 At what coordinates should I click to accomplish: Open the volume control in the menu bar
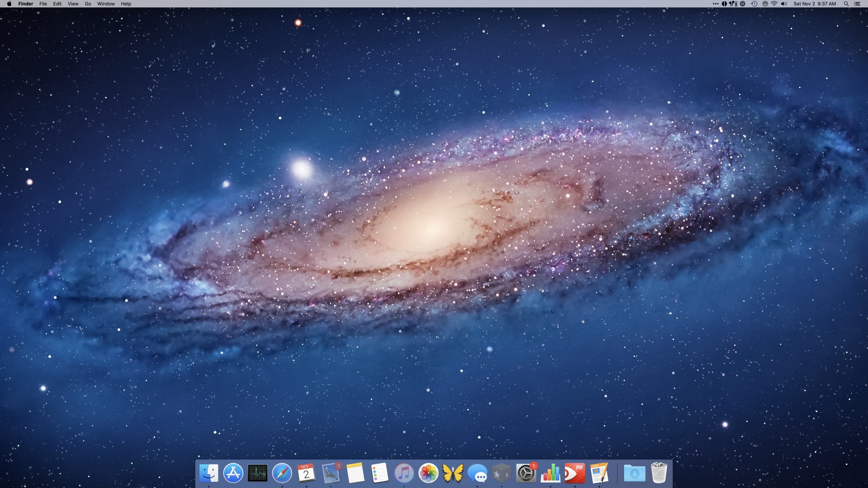pos(784,3)
